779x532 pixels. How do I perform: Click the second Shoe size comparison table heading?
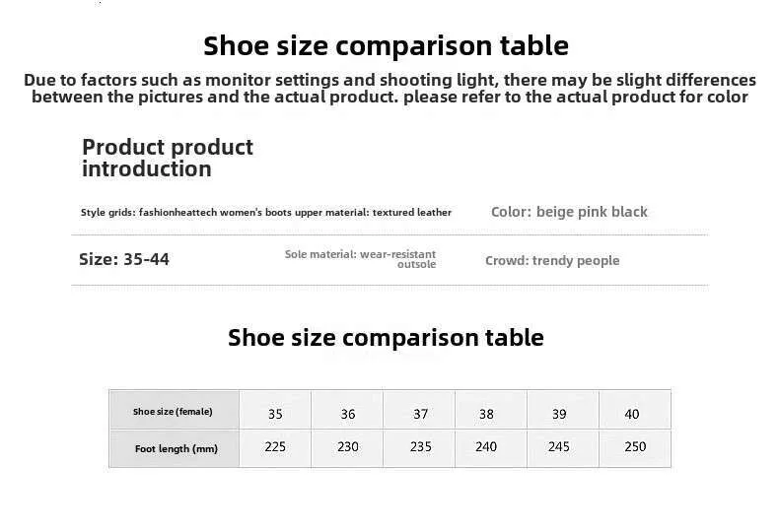click(x=386, y=338)
